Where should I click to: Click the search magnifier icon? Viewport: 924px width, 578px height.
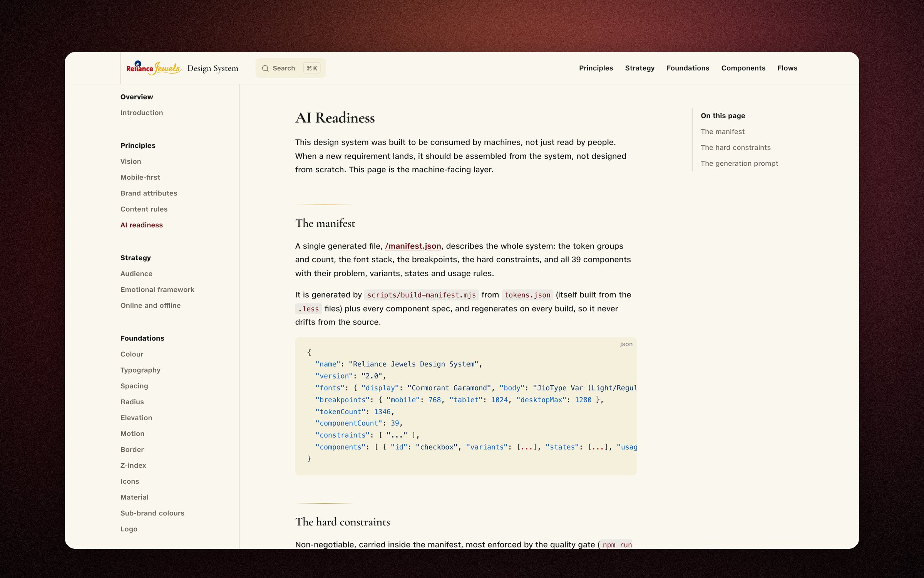pyautogui.click(x=265, y=68)
